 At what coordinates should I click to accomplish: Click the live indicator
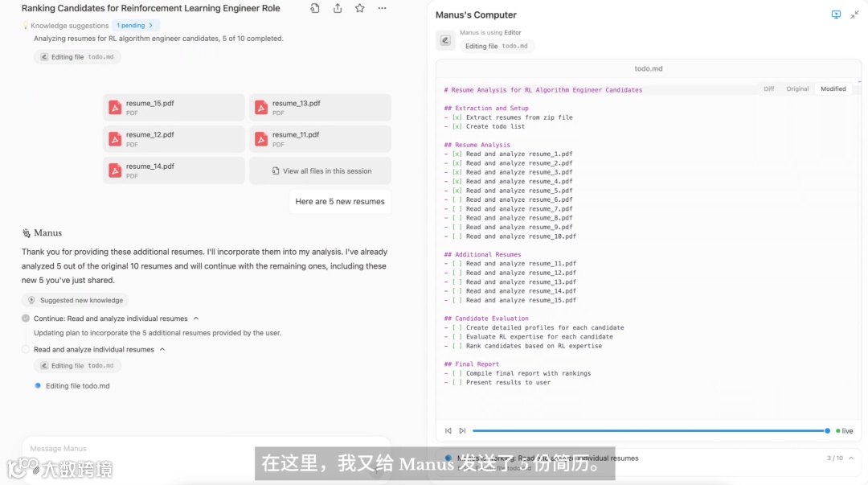(844, 430)
